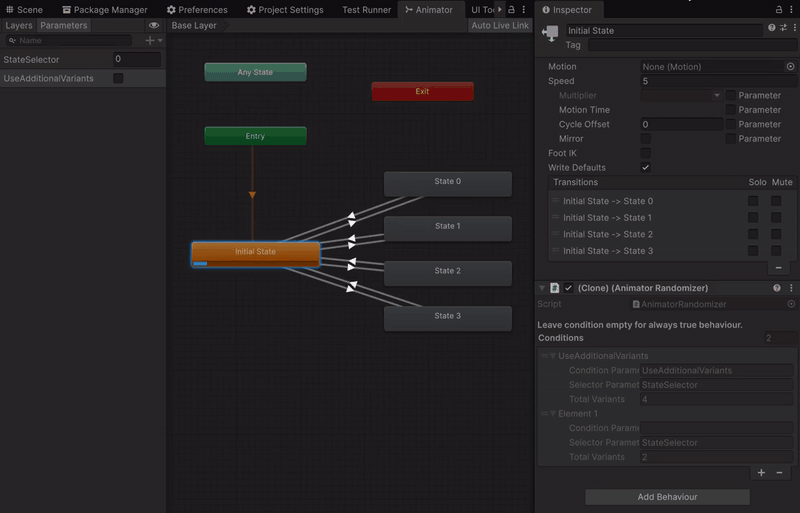Switch to the Scene tab
800x513 pixels.
tap(24, 10)
